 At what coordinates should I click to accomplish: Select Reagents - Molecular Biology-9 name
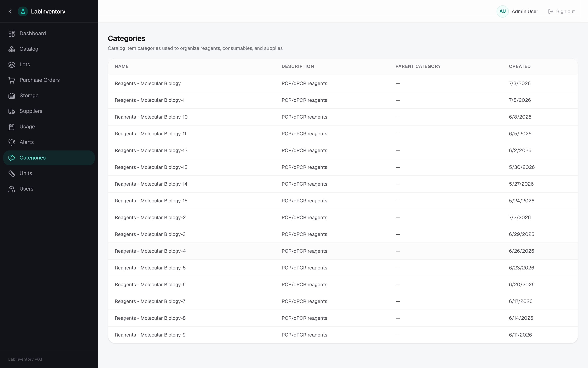(150, 335)
